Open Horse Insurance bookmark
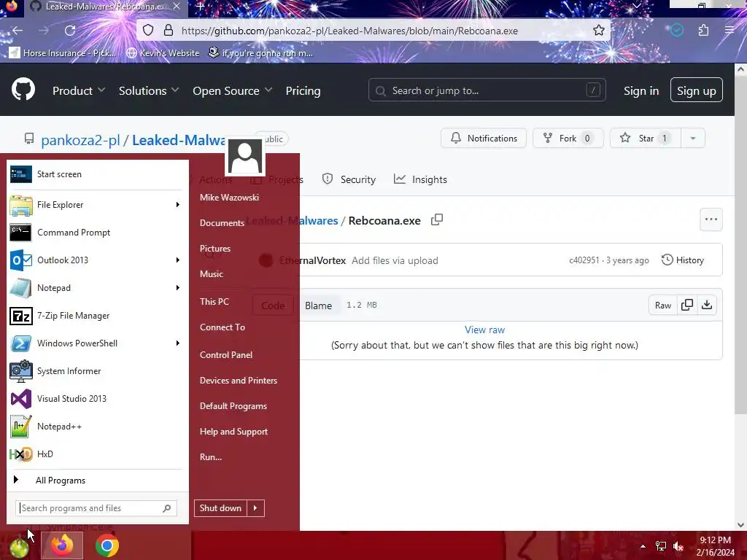The width and height of the screenshot is (747, 560). click(x=63, y=52)
